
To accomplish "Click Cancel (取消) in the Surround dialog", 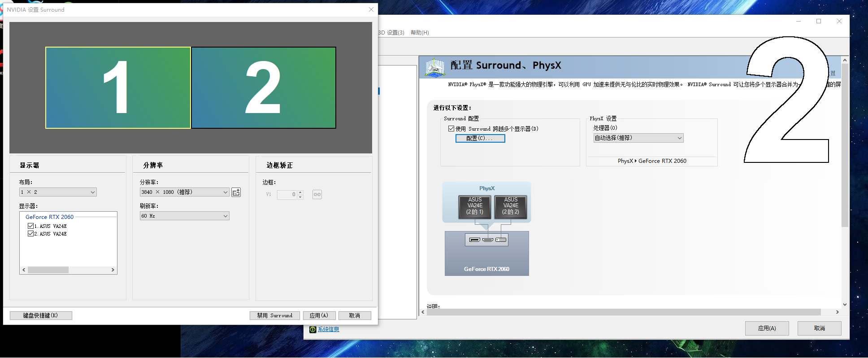I will [x=355, y=315].
